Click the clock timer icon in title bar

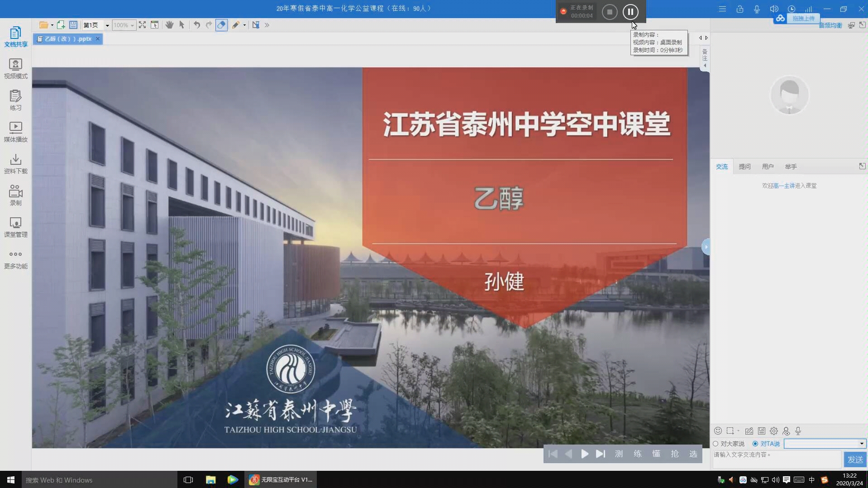(x=791, y=9)
